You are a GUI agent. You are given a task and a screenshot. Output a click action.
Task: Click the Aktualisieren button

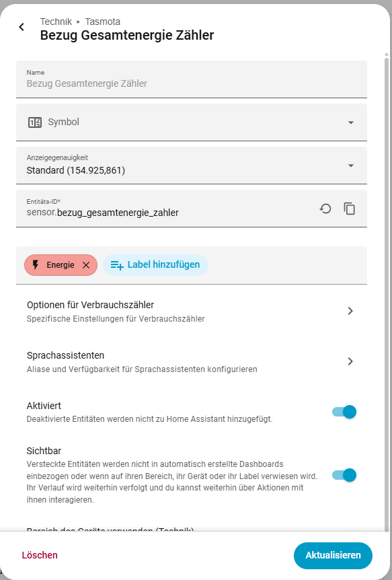pyautogui.click(x=333, y=555)
